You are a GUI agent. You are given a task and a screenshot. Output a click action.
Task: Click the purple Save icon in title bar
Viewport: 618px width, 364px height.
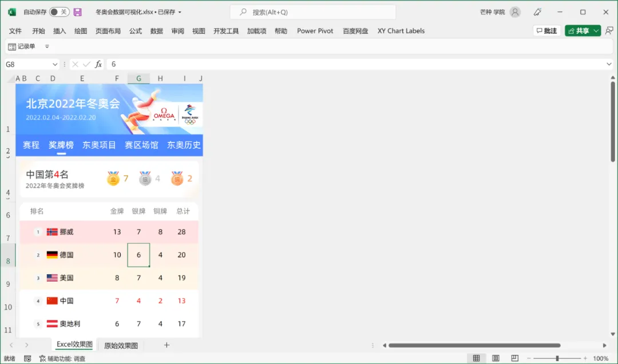78,12
